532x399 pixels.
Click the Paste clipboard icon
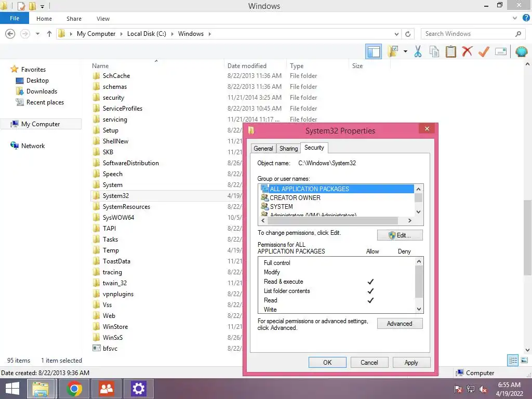(x=450, y=51)
